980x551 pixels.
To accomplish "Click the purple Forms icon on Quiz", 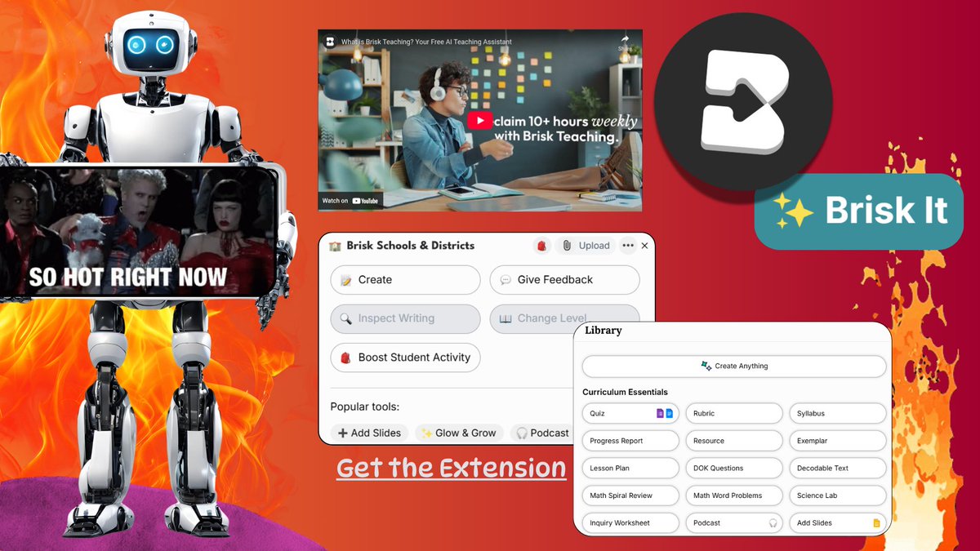I will coord(660,414).
